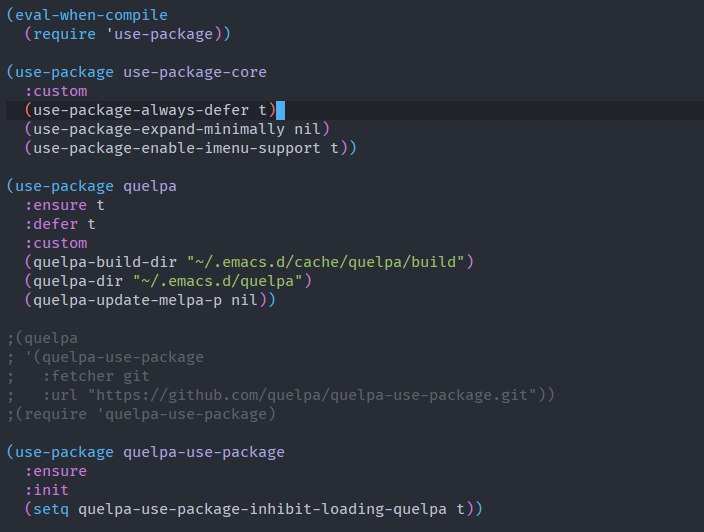
Task: Click 'quelpa-use-package' in the last use-package form
Action: click(x=204, y=452)
